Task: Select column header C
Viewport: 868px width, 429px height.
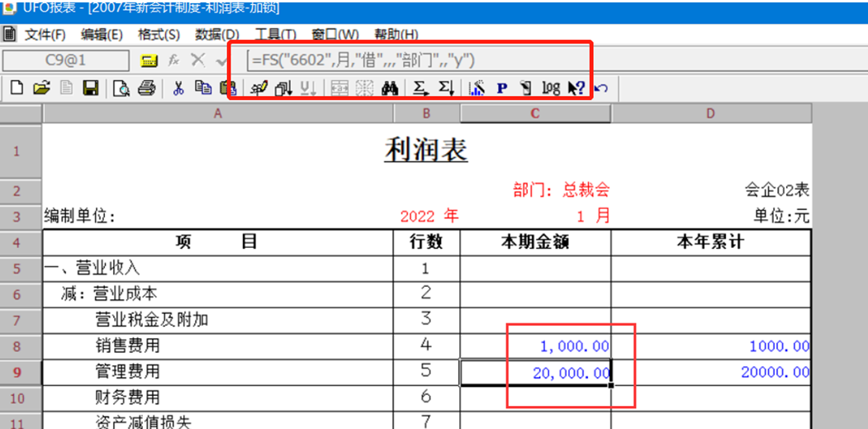Action: 535,113
